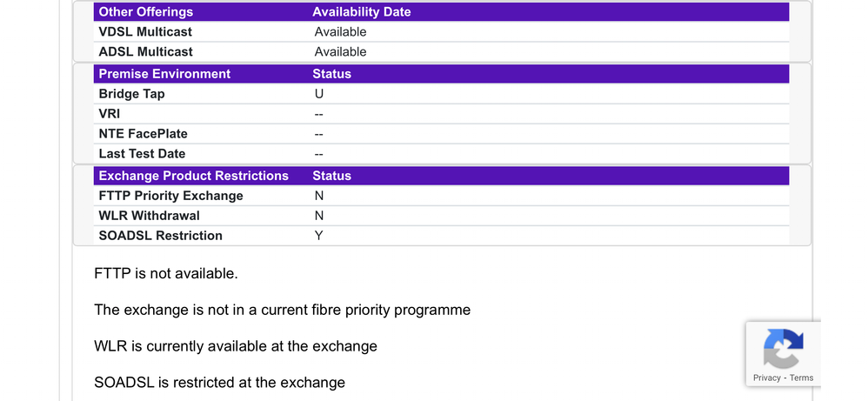
Task: Select the Availability Date column header
Action: 362,12
